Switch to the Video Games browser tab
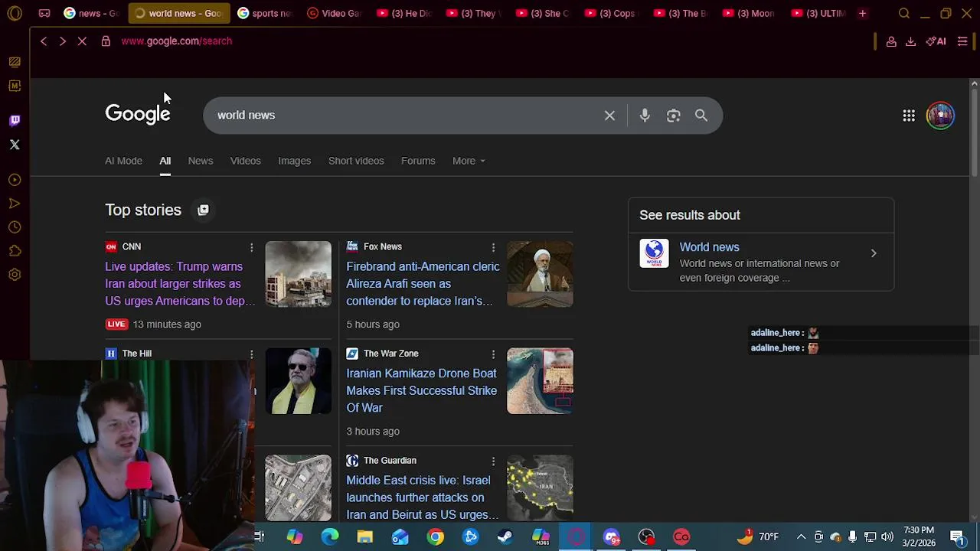 tap(334, 13)
